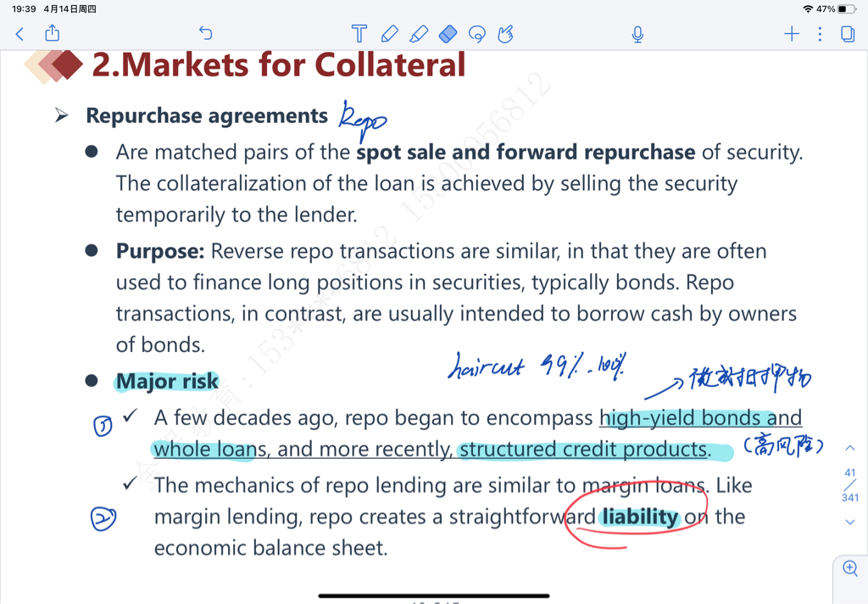
Task: Tap the highlighted 'Major risk' heading
Action: coord(167,382)
